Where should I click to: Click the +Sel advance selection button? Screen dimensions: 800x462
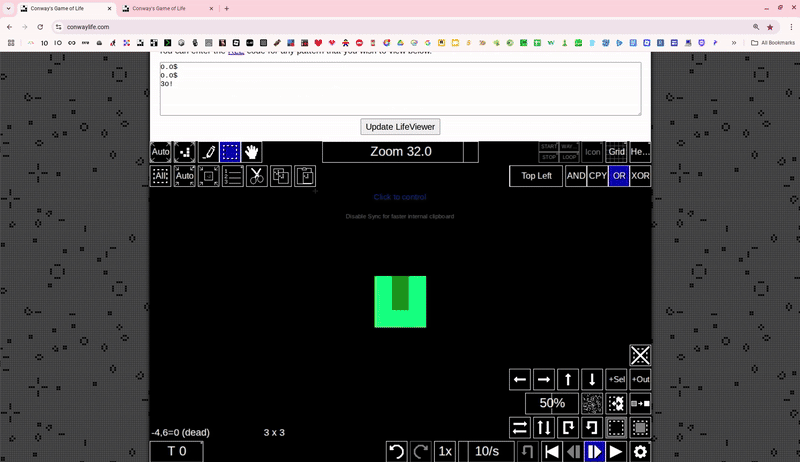[x=616, y=379]
